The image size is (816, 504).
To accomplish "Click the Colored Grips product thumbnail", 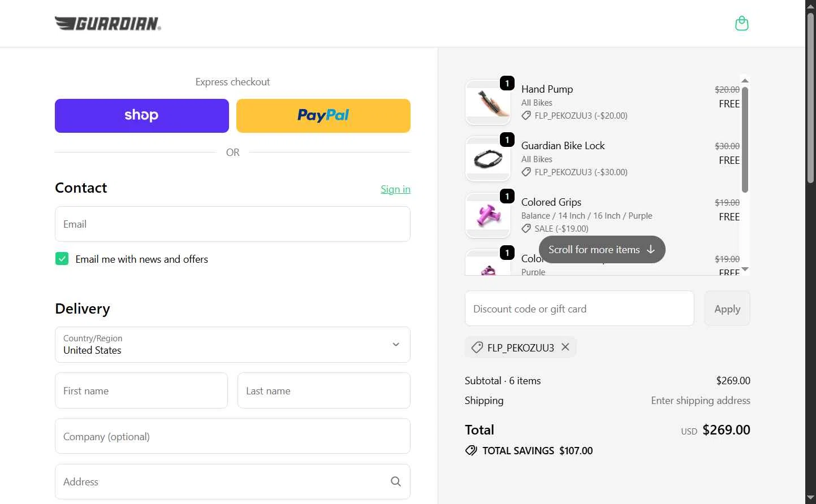I will 487,215.
